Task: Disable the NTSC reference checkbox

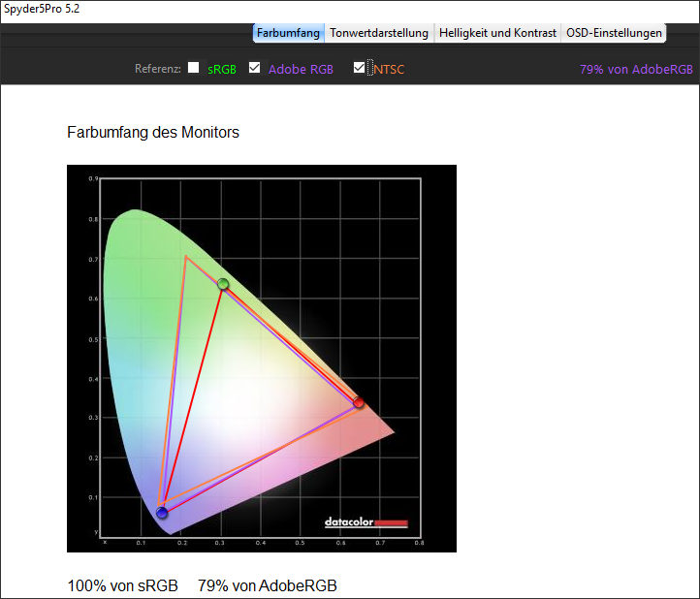Action: click(x=360, y=68)
